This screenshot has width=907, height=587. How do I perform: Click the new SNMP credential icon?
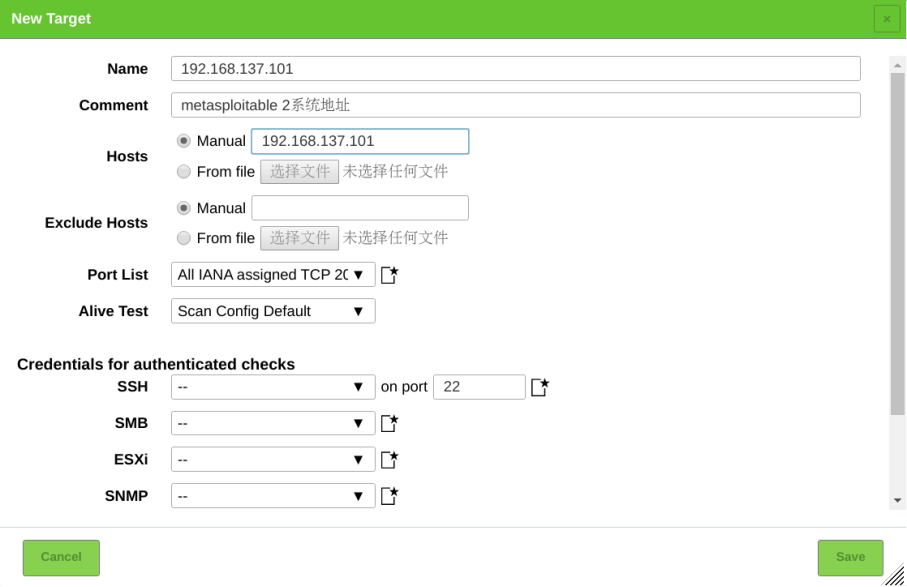[x=389, y=496]
